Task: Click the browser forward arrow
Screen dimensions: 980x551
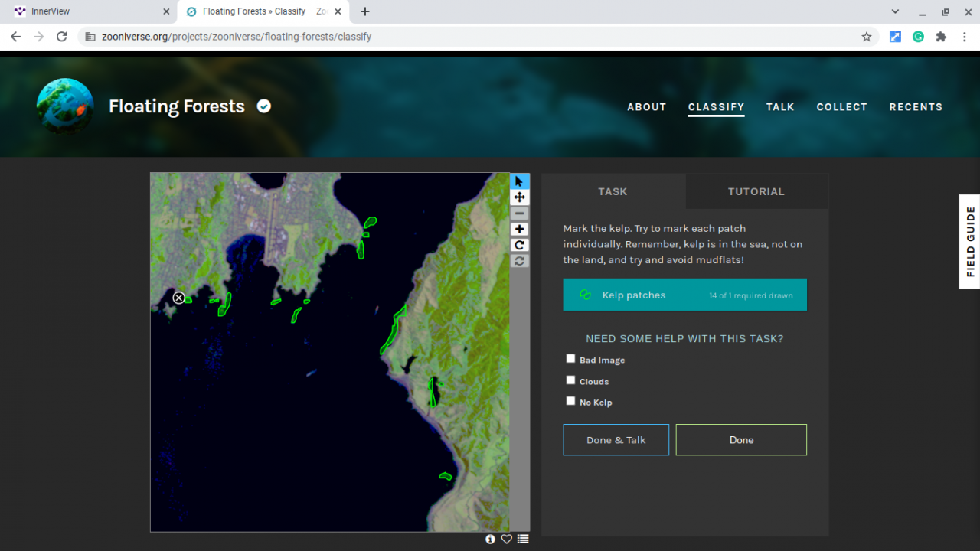Action: pos(39,37)
